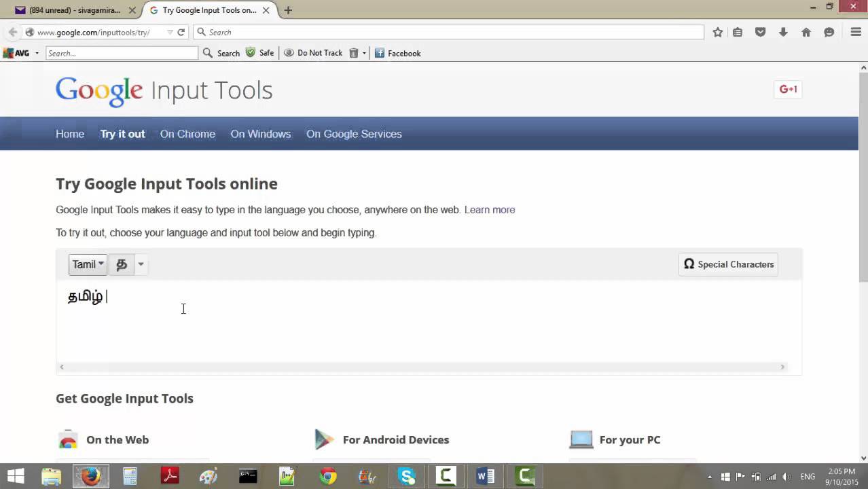Click the Google +1 button
Viewport: 868px width, 489px height.
tap(788, 89)
